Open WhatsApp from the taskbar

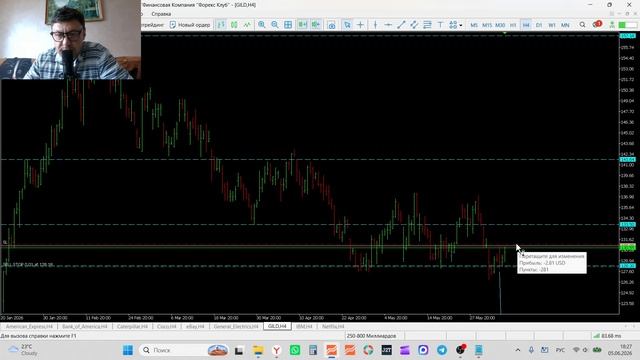click(x=295, y=350)
